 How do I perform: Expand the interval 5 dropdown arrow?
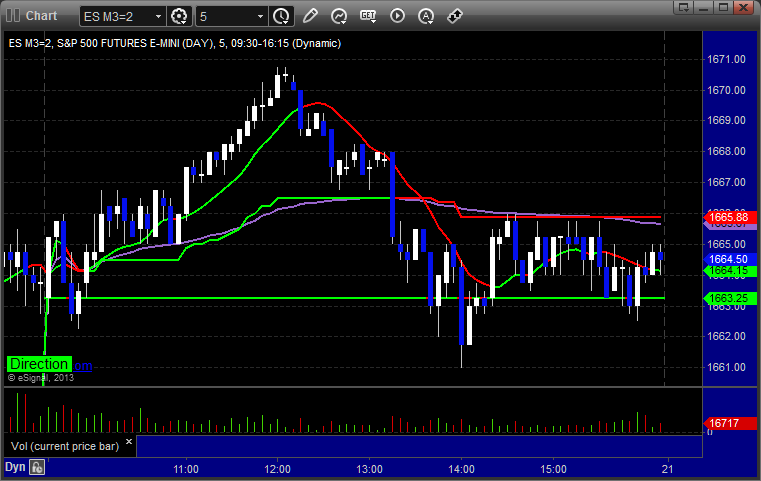(260, 17)
